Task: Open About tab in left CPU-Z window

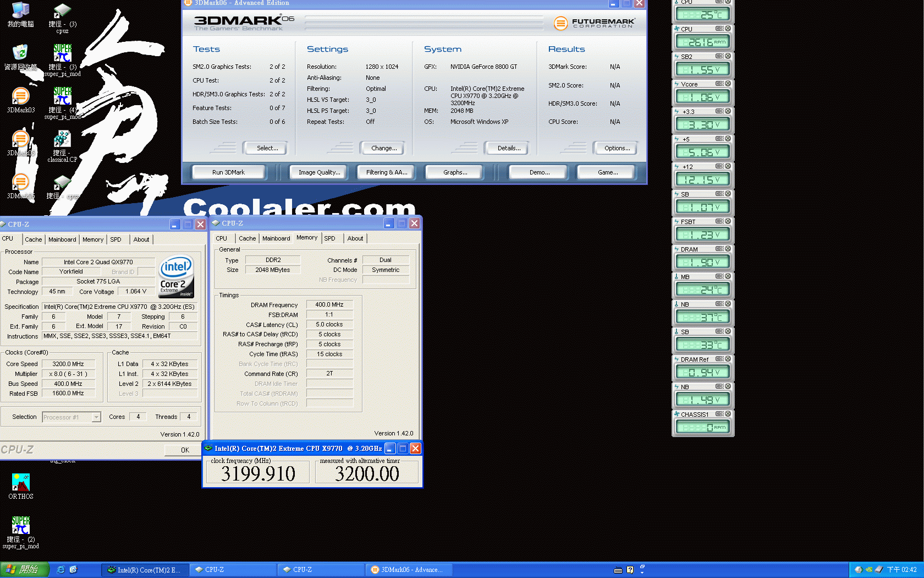Action: [141, 239]
